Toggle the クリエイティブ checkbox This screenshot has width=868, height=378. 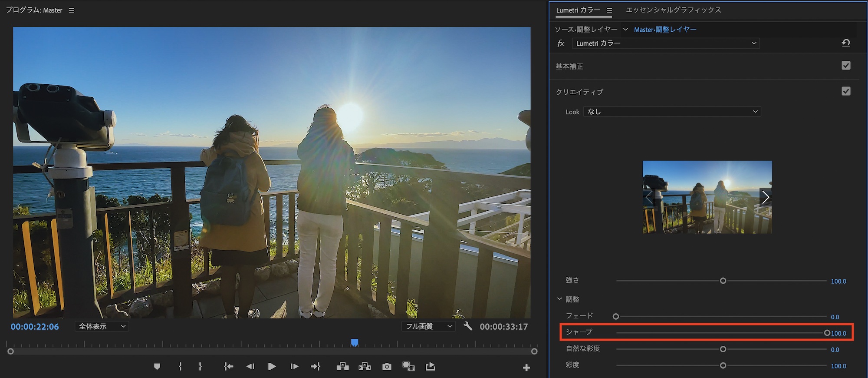[846, 91]
